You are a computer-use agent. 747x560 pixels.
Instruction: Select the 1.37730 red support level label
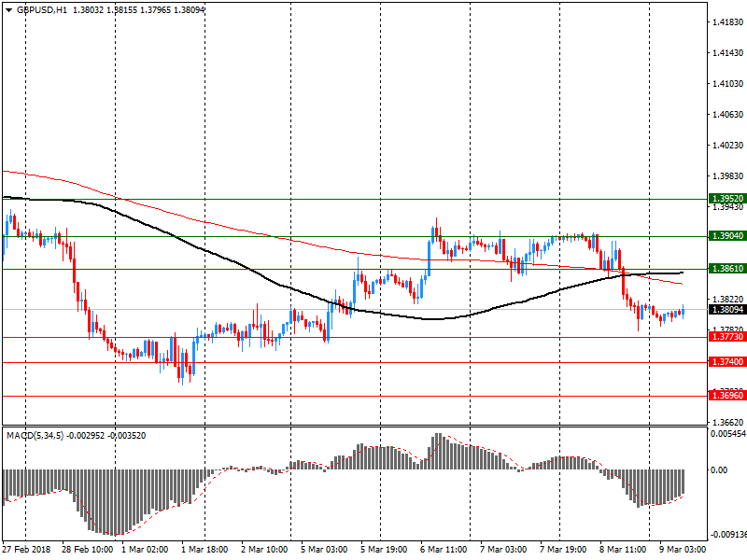tap(727, 337)
